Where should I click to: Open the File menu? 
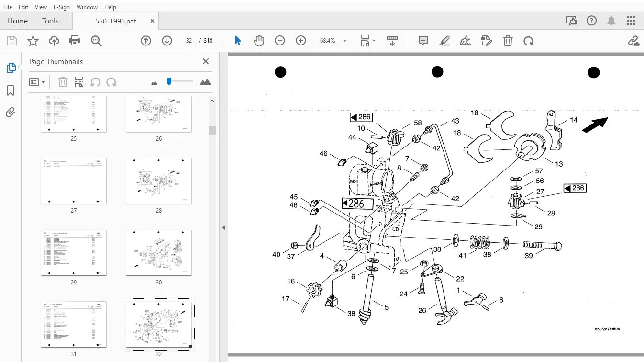pyautogui.click(x=8, y=7)
